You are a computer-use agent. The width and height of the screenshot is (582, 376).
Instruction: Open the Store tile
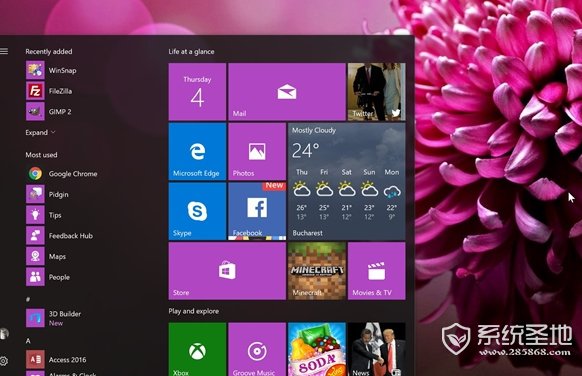coord(227,271)
